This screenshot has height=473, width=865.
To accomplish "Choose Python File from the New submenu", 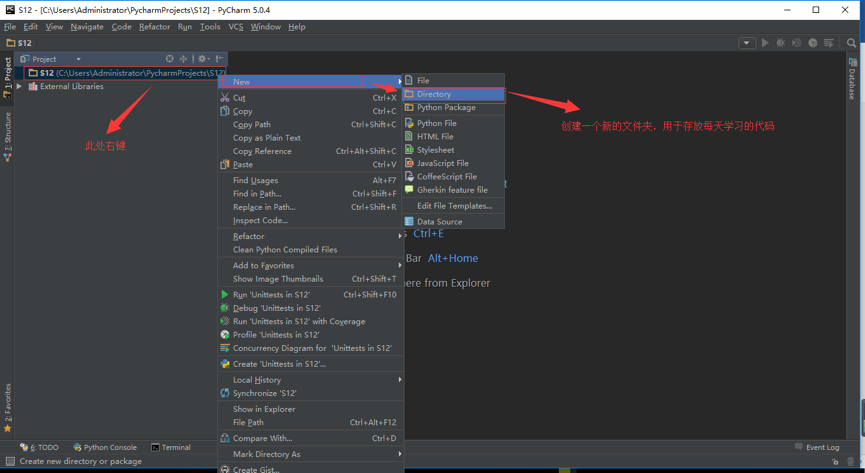I will click(453, 123).
